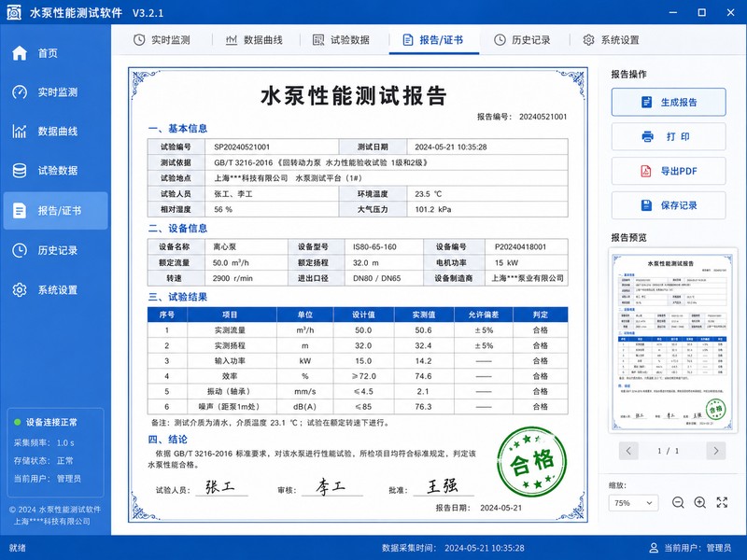Go to the previous preview page arrow

tap(628, 451)
